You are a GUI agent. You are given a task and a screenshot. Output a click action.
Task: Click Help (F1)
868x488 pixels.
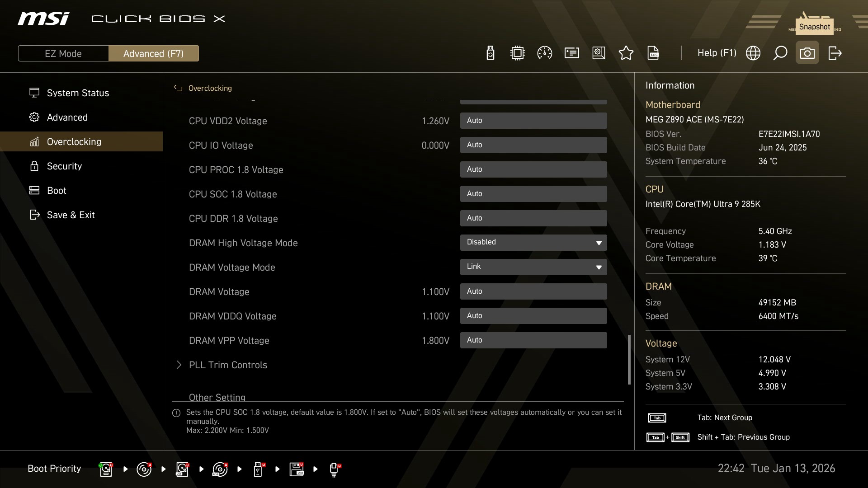(x=717, y=53)
